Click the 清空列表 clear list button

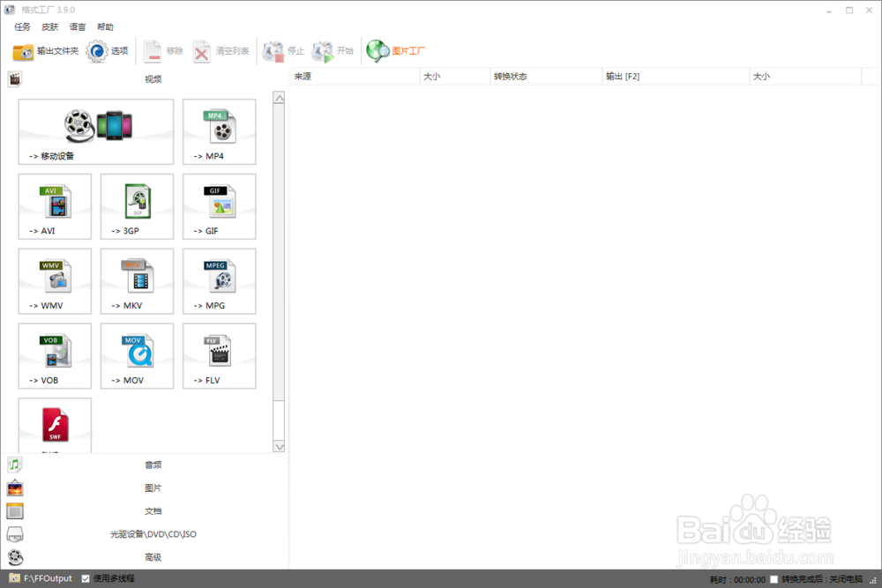pyautogui.click(x=221, y=51)
